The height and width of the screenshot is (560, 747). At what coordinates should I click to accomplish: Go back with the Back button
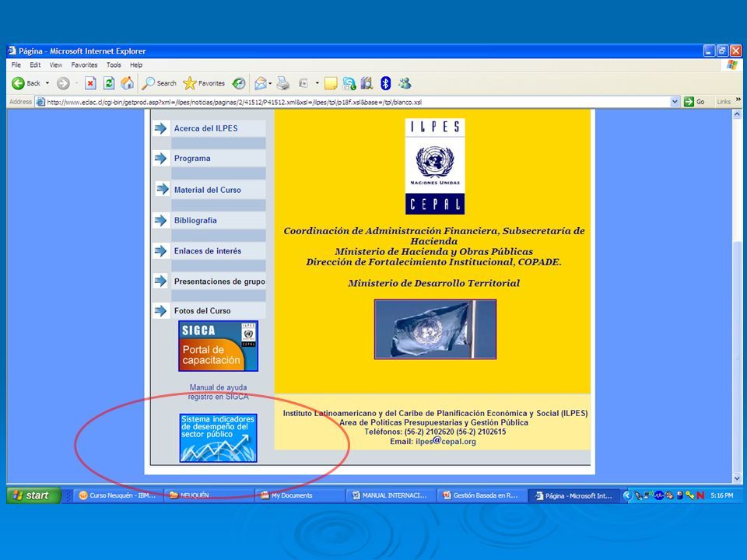point(26,83)
